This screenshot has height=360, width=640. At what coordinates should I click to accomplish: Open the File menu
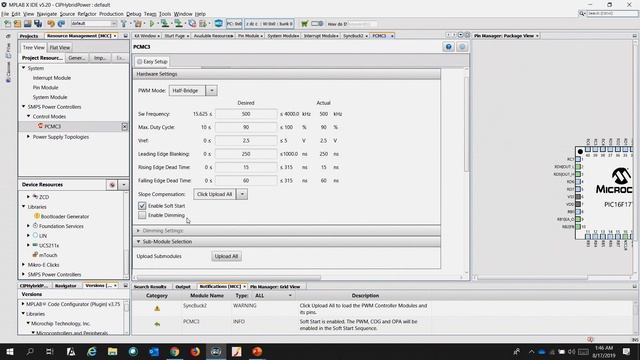[4, 14]
